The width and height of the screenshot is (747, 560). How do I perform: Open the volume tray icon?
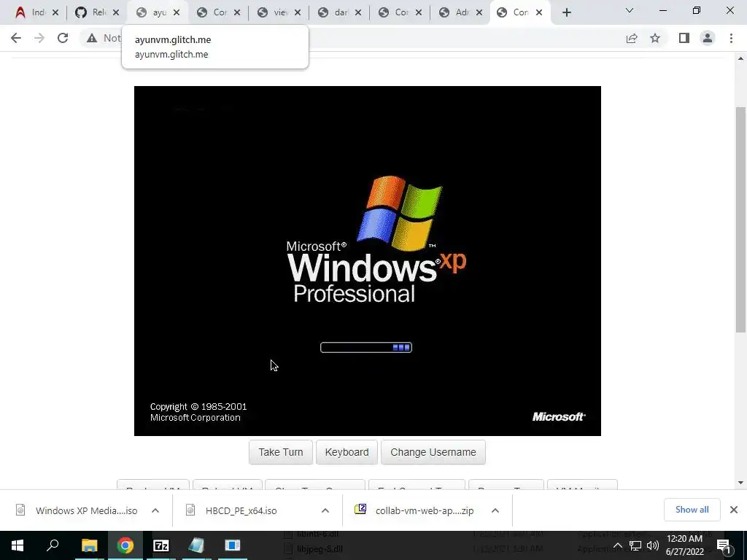653,545
